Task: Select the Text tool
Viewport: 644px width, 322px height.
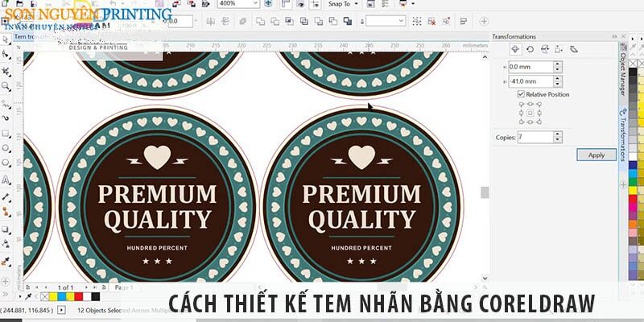Action: [6, 180]
